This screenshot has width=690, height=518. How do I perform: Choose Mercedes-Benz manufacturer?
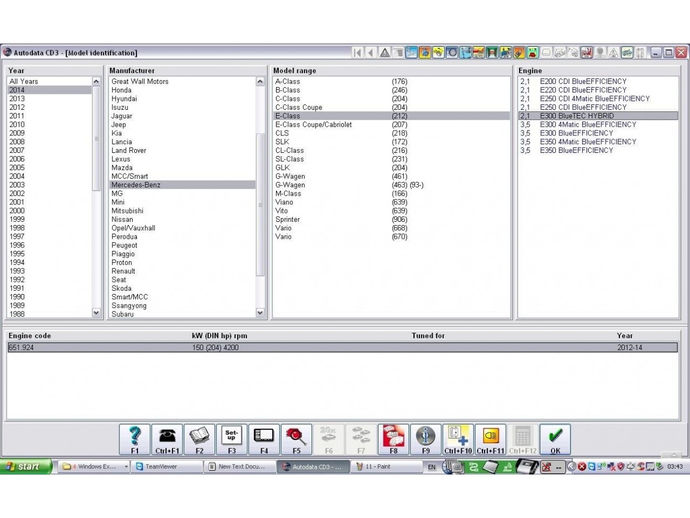[x=182, y=185]
